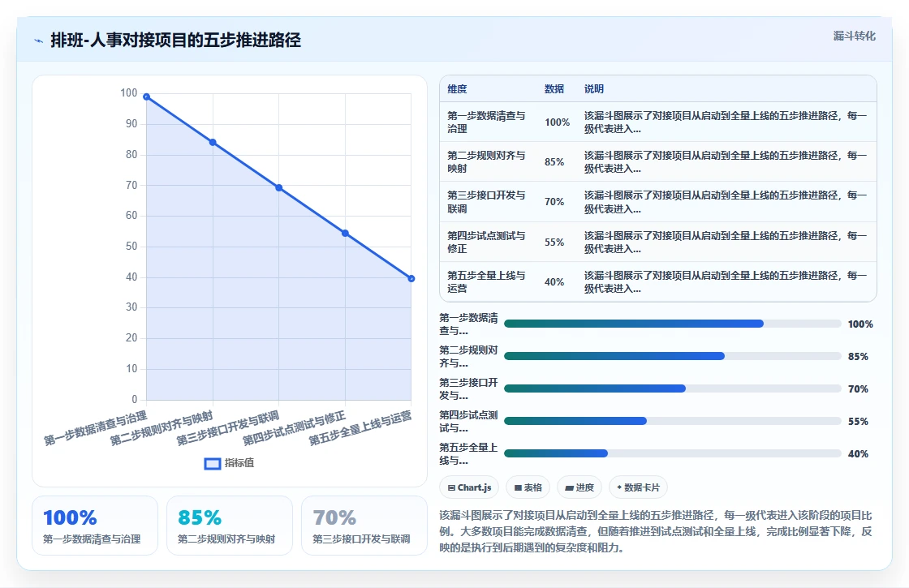Open the 100% 第一步数据清查与治理 data card
Screen dimensions: 909x588
click(95, 526)
